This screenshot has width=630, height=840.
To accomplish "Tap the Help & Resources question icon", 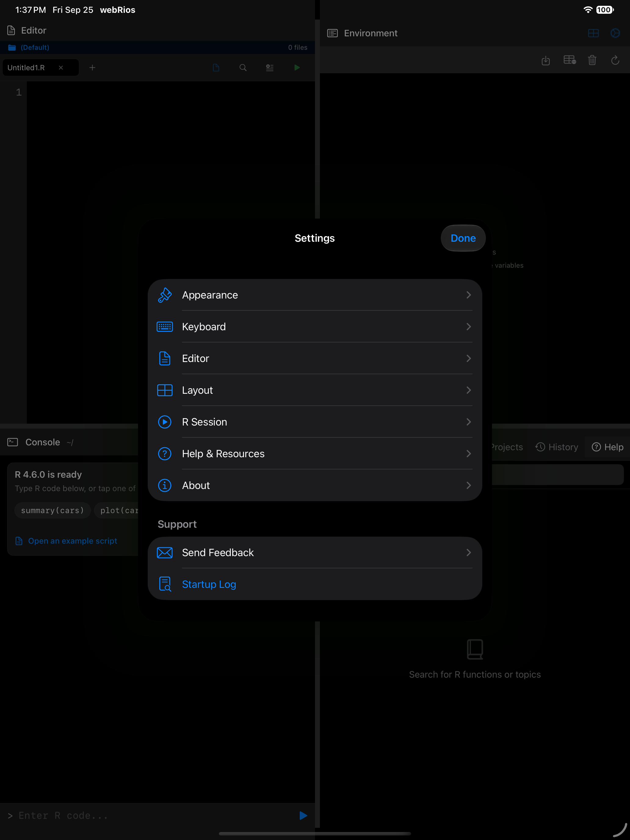I will click(165, 454).
